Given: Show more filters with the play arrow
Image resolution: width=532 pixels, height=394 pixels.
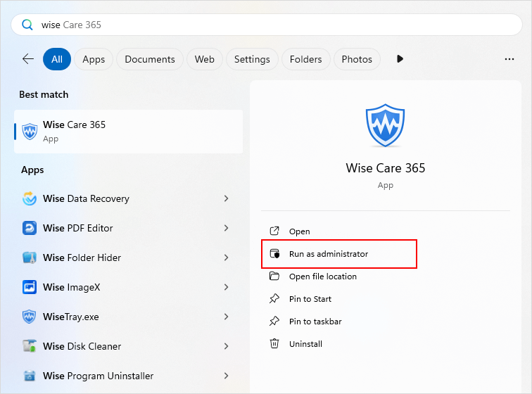Looking at the screenshot, I should [x=400, y=59].
